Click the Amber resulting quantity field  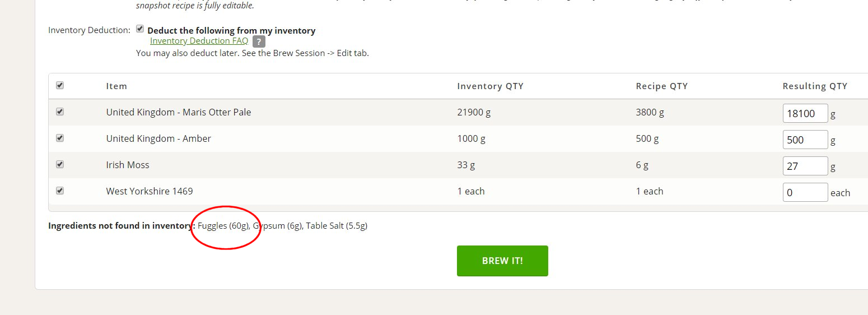tap(805, 140)
